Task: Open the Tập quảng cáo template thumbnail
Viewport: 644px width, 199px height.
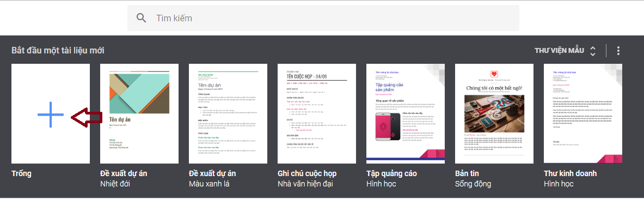Action: click(406, 113)
